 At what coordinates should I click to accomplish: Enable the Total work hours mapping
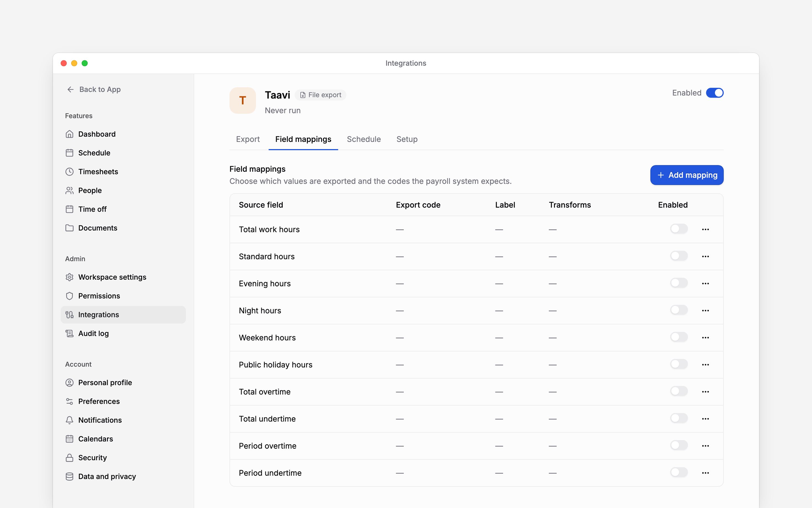[x=679, y=229]
